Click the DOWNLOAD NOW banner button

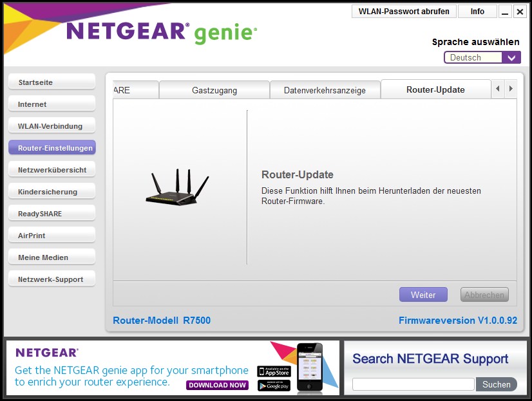click(x=217, y=385)
